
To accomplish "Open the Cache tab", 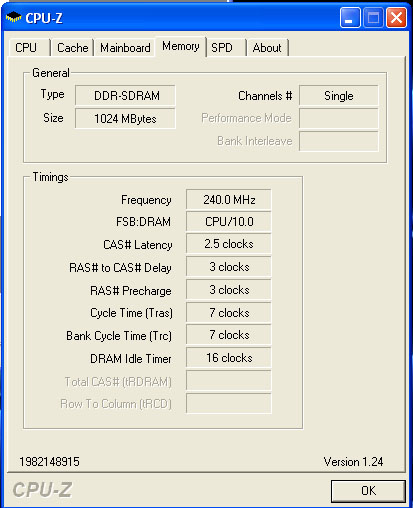I will pyautogui.click(x=72, y=48).
